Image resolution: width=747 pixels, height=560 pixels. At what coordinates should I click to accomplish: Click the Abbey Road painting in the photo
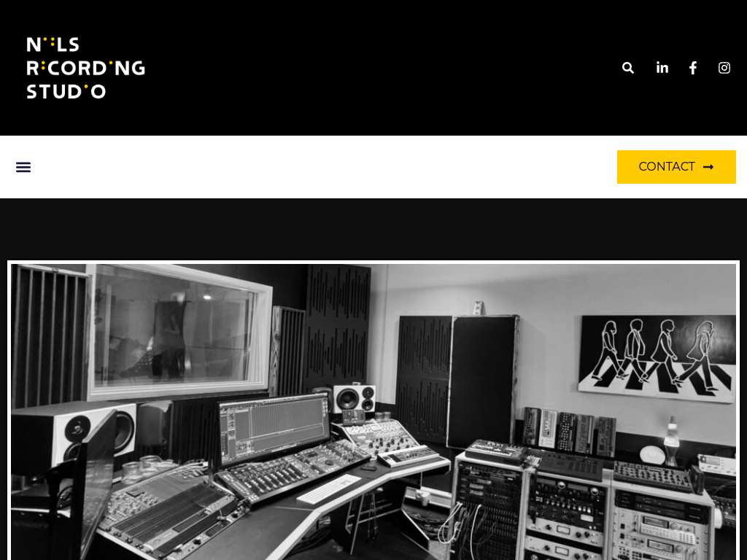[x=657, y=357]
